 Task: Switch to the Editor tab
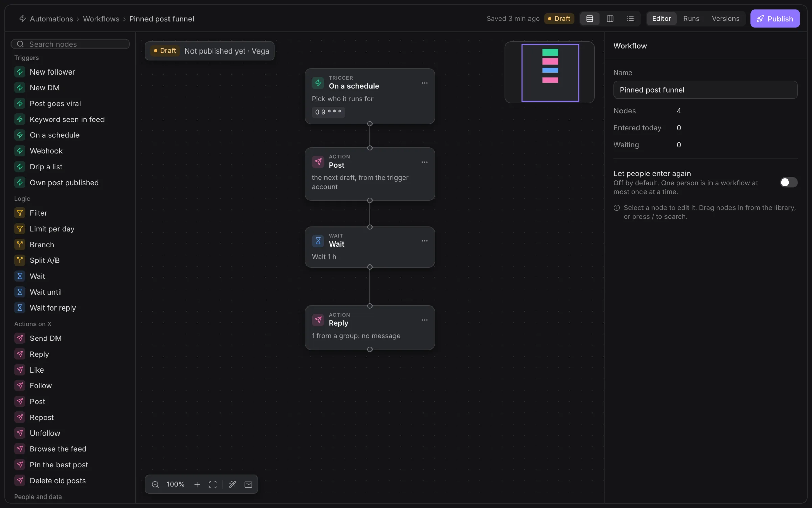coord(661,19)
